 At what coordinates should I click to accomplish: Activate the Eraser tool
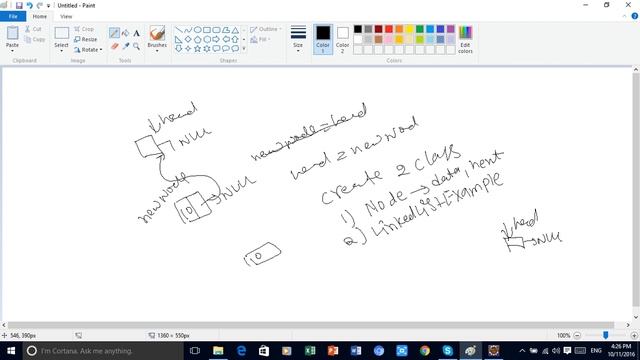tap(115, 46)
